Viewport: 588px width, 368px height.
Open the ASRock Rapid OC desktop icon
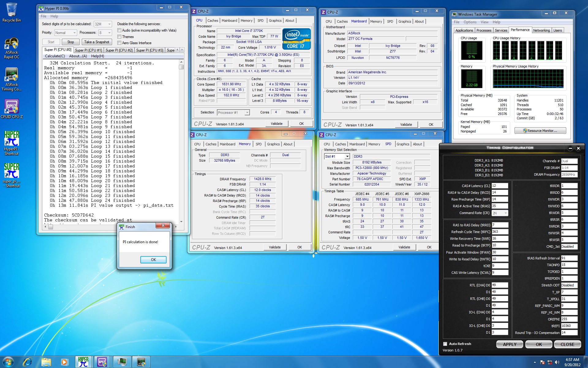[x=11, y=48]
